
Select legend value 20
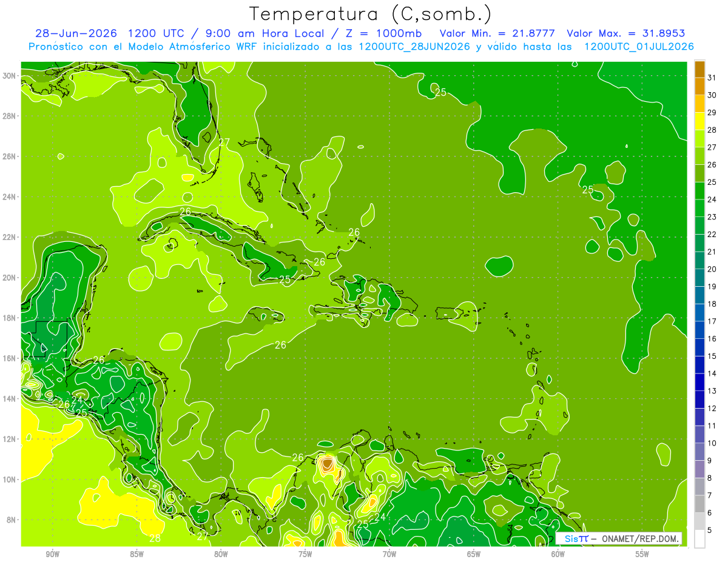pyautogui.click(x=712, y=269)
